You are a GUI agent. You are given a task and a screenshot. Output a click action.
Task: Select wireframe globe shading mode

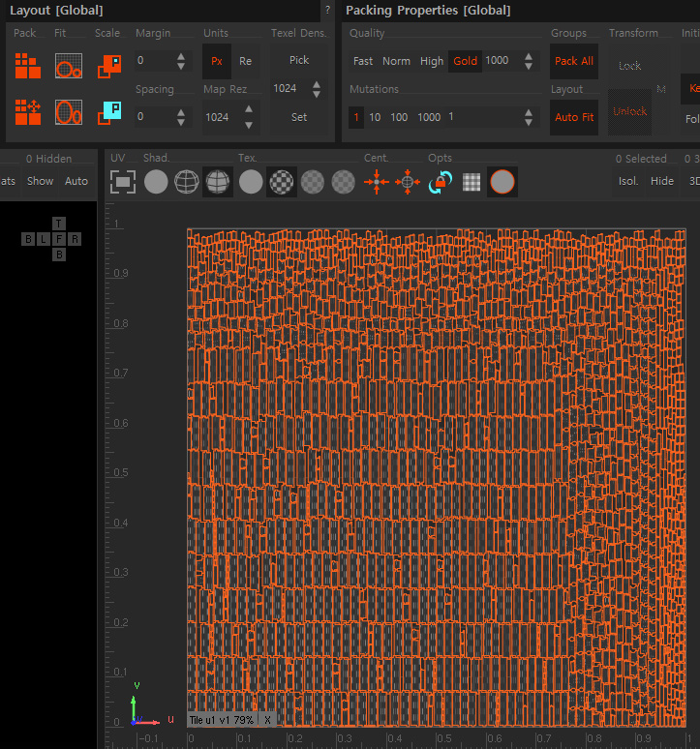[x=186, y=182]
